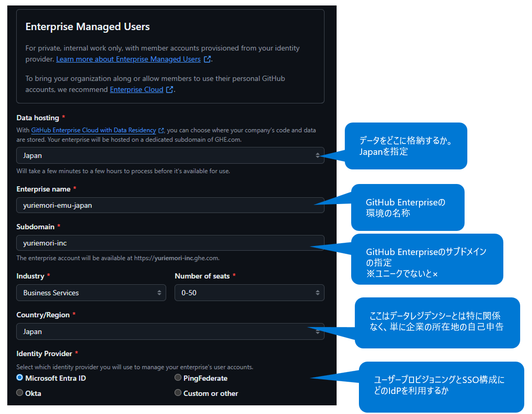Select the Custom or other radio button
532x414 pixels.
click(x=178, y=393)
